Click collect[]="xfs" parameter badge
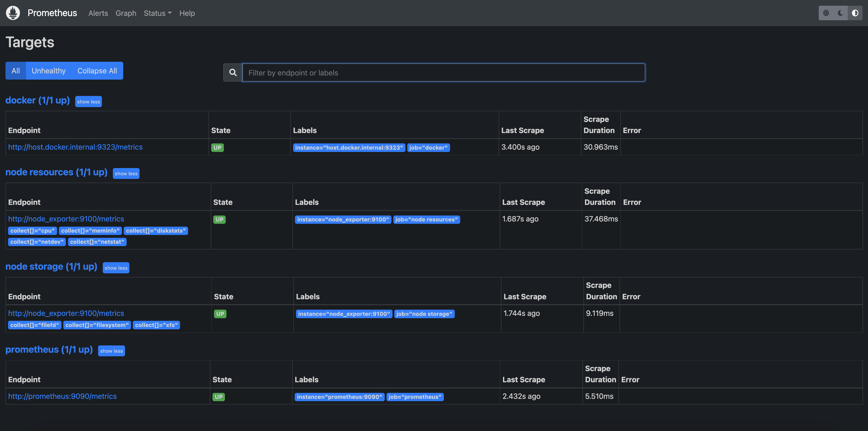Screen dimensions: 868x431 point(156,325)
